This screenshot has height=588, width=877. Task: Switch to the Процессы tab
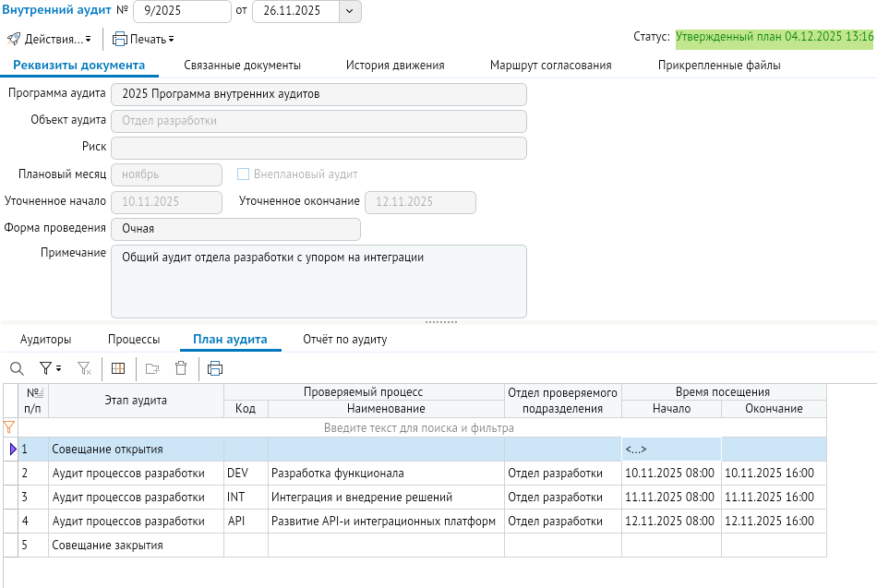tap(134, 340)
